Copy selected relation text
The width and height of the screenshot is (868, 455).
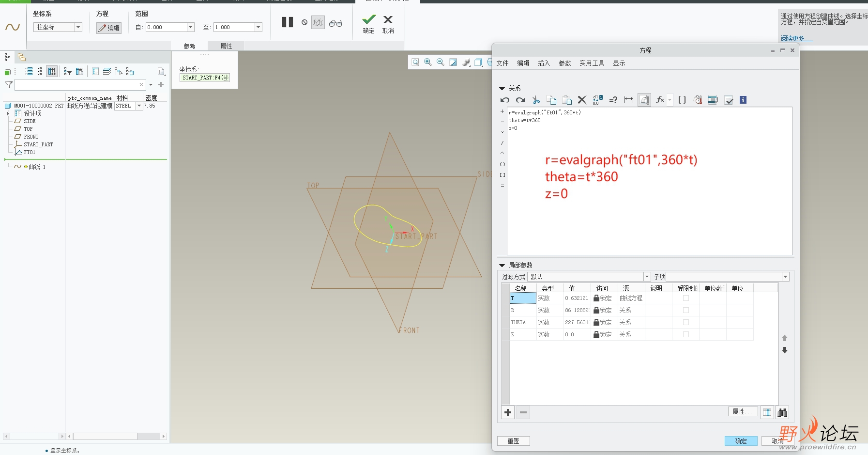click(551, 100)
